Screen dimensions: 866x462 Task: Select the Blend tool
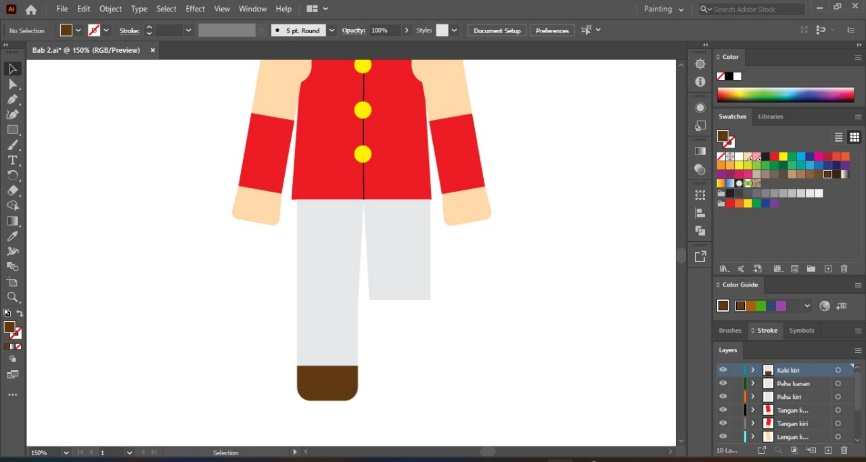click(x=12, y=267)
